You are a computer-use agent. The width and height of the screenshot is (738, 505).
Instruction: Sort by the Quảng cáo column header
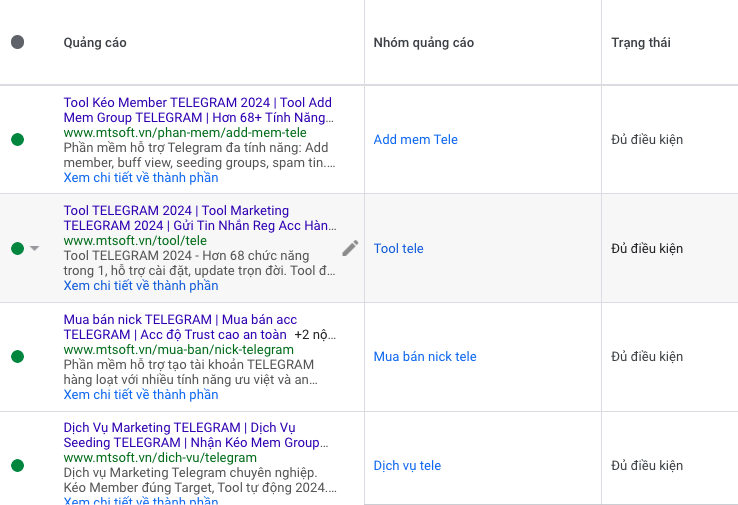tap(95, 43)
